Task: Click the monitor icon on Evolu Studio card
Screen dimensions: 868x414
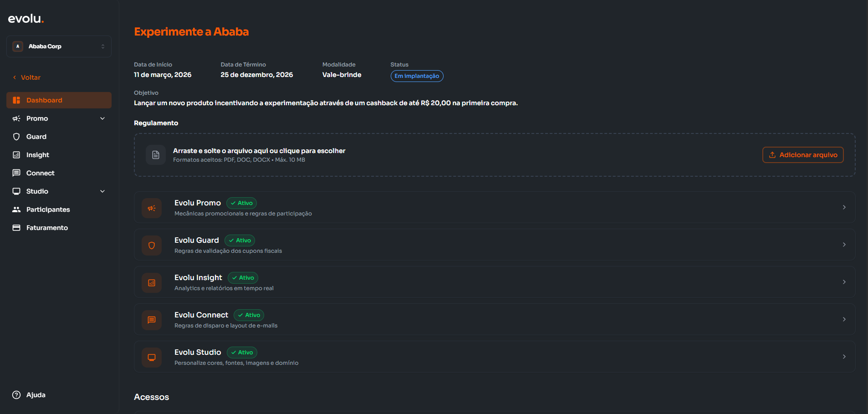Action: click(152, 358)
